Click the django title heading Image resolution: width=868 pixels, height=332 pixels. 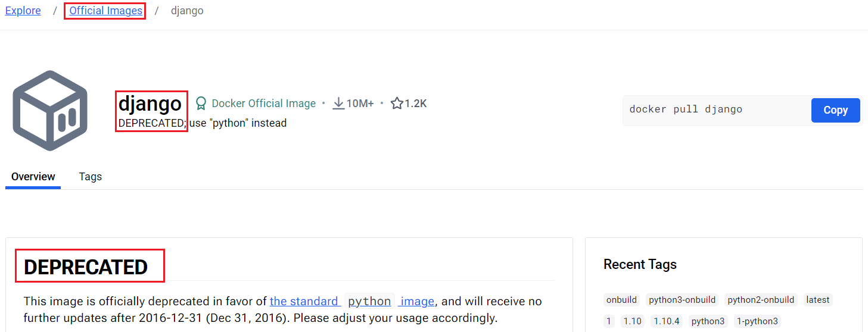[x=150, y=104]
